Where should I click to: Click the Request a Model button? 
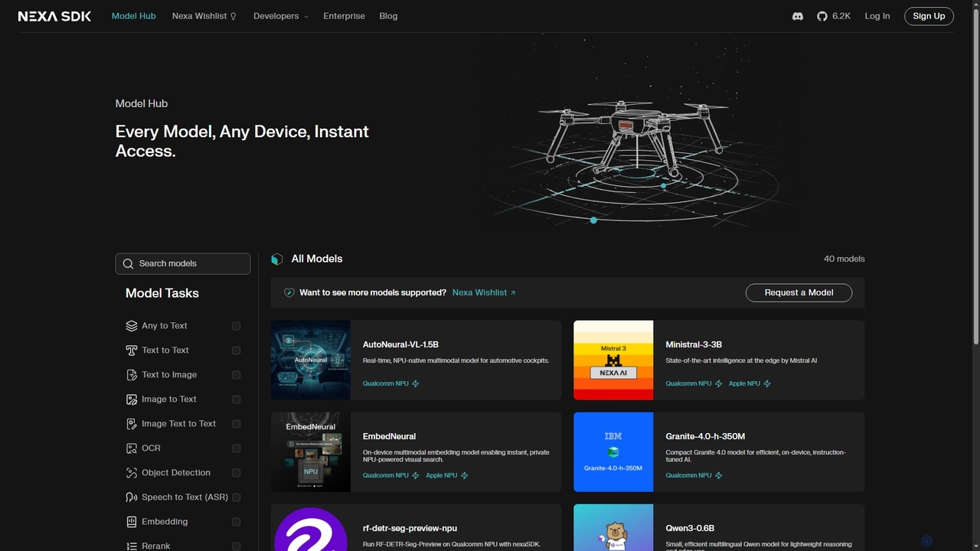799,292
